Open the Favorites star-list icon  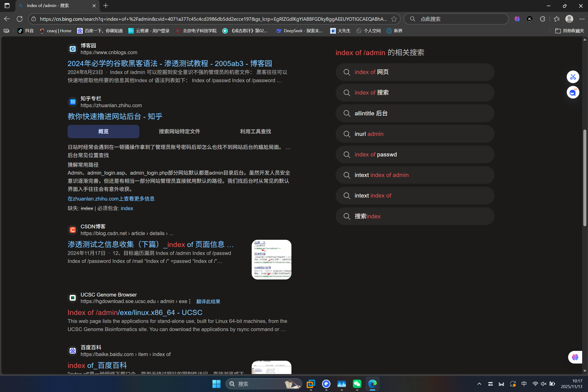(557, 19)
